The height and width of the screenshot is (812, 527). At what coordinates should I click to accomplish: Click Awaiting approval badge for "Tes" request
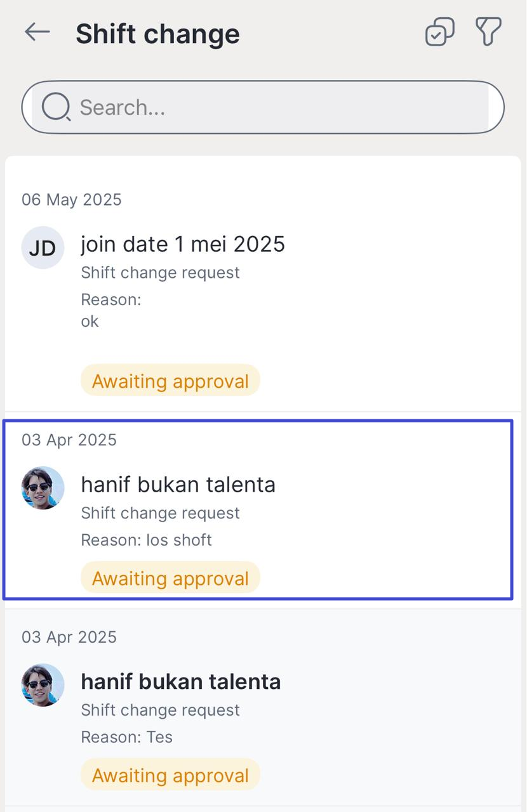pyautogui.click(x=170, y=775)
